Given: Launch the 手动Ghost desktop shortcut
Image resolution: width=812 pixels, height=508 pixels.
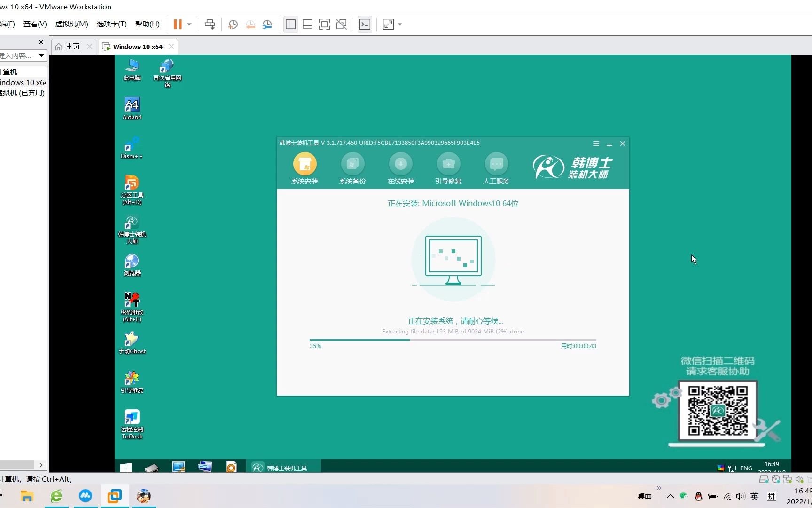Looking at the screenshot, I should tap(132, 343).
